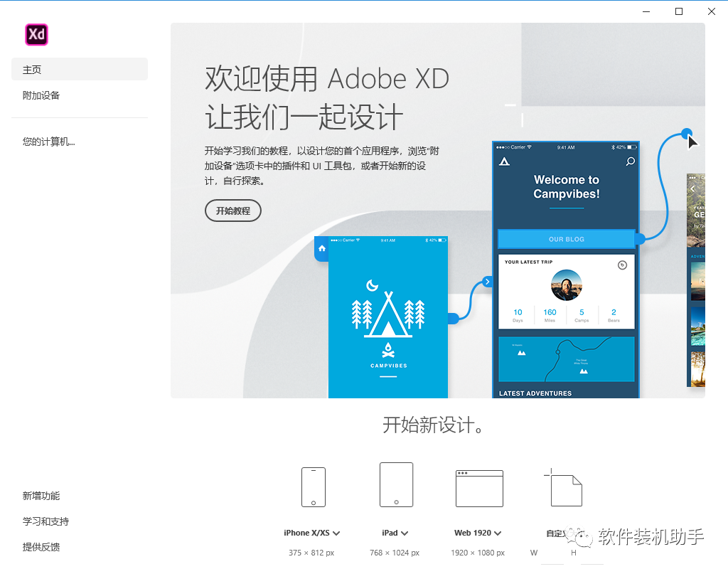The height and width of the screenshot is (569, 728).
Task: Open 提供反馈 feedback link
Action: click(x=41, y=547)
